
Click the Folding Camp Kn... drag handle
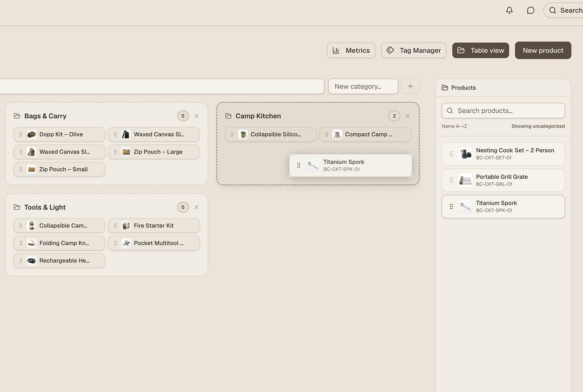[21, 243]
